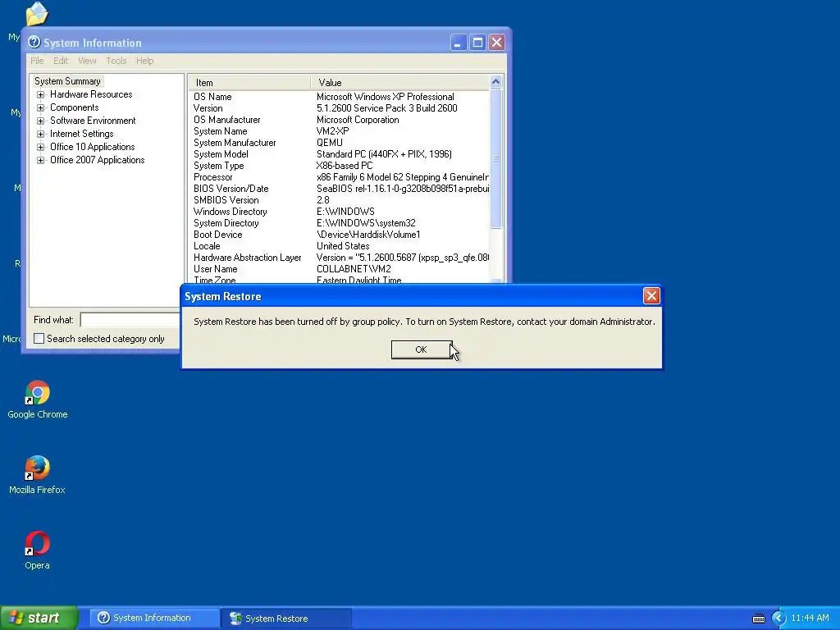
Task: Select Software Environment label
Action: coord(93,121)
